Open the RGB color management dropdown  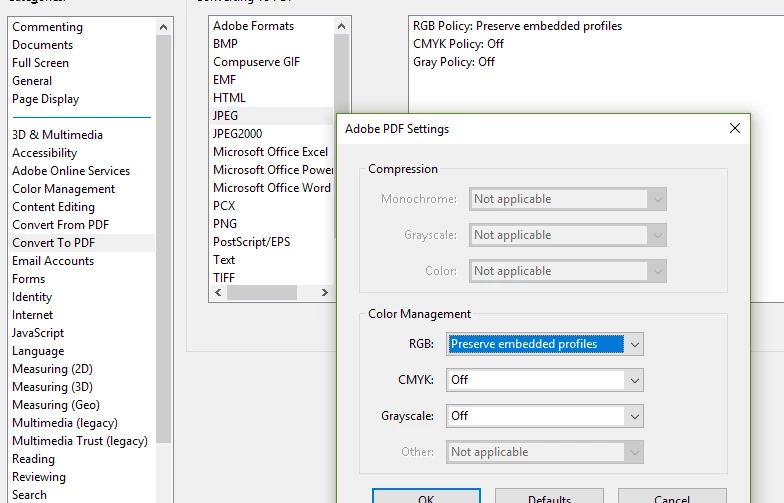pyautogui.click(x=544, y=344)
